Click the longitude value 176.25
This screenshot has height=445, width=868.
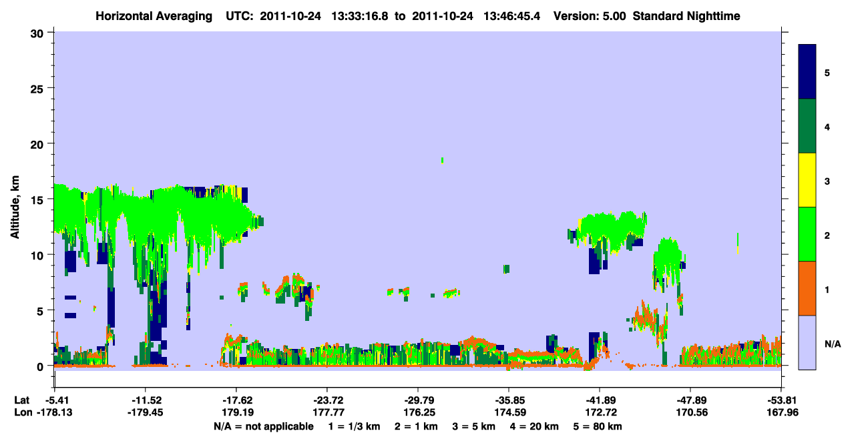coord(418,412)
